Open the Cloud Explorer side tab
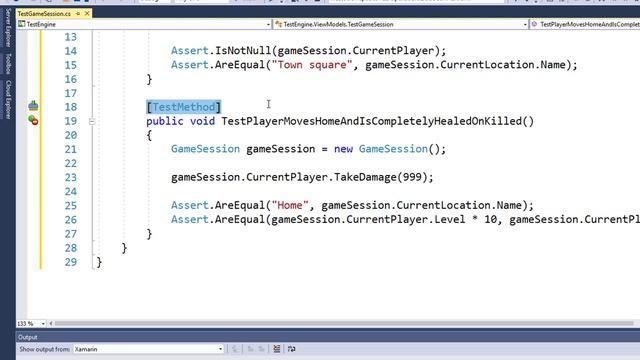Image resolution: width=640 pixels, height=360 pixels. pos(8,99)
